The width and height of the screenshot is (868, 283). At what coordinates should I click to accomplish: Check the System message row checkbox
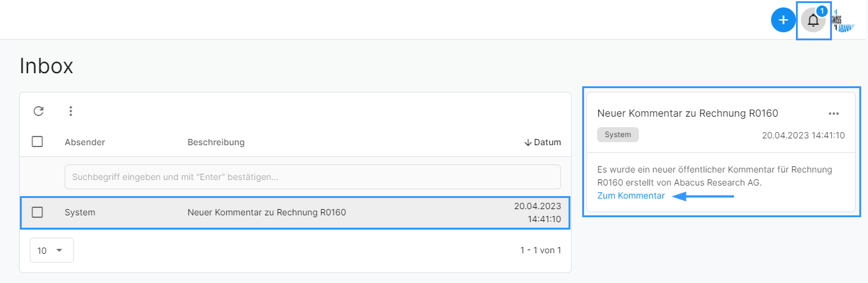pos(37,212)
